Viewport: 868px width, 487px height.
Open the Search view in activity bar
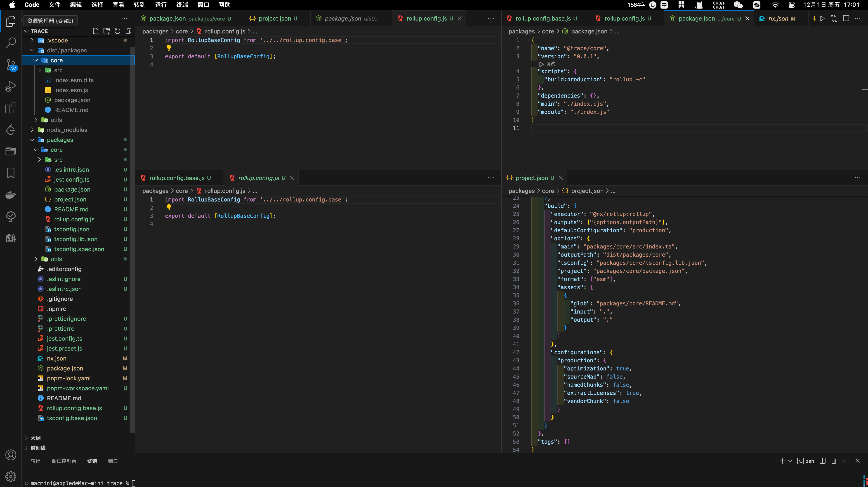(x=11, y=42)
